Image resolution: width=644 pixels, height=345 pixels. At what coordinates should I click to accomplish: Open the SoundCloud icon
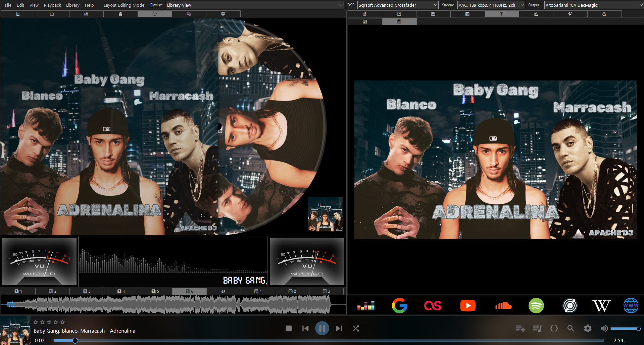503,306
